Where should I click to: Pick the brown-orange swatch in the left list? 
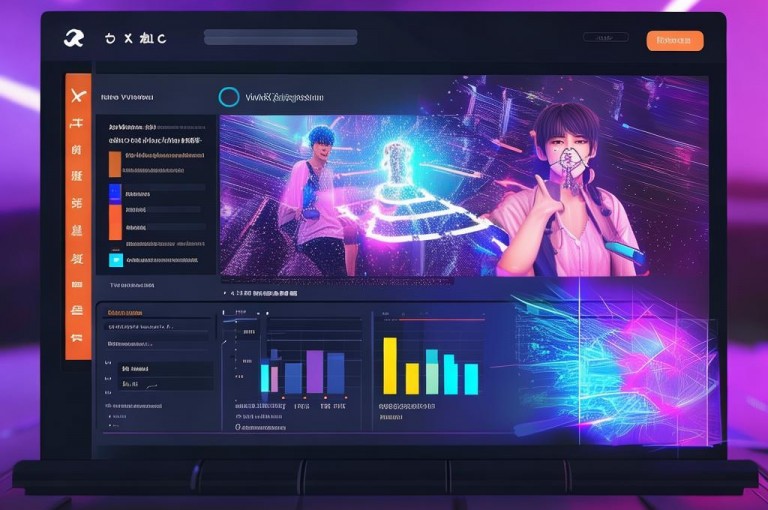tap(115, 164)
